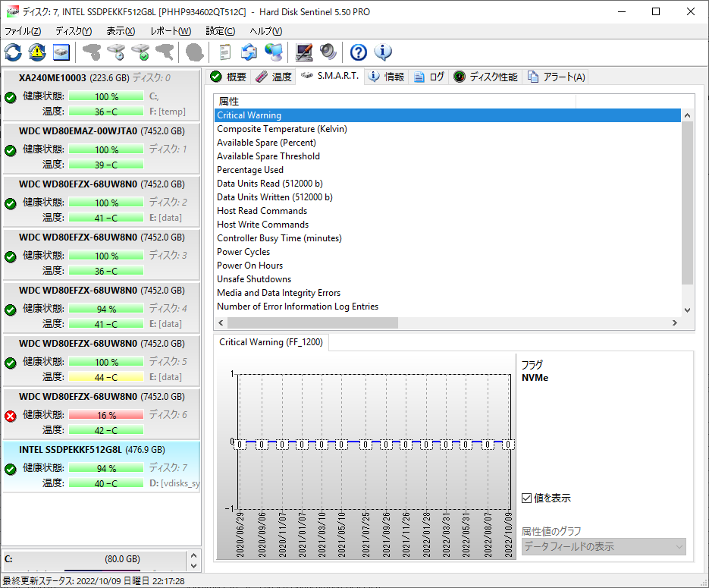Click the attribute list scroll-down arrow
The height and width of the screenshot is (588, 709).
[687, 310]
